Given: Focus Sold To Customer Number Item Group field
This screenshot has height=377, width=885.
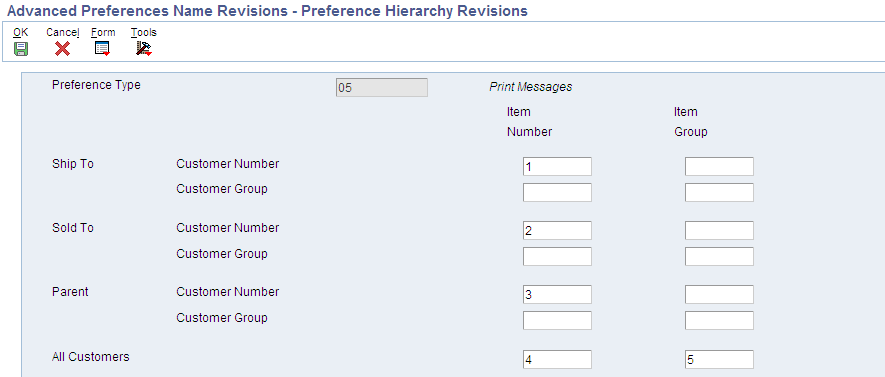Looking at the screenshot, I should (720, 230).
